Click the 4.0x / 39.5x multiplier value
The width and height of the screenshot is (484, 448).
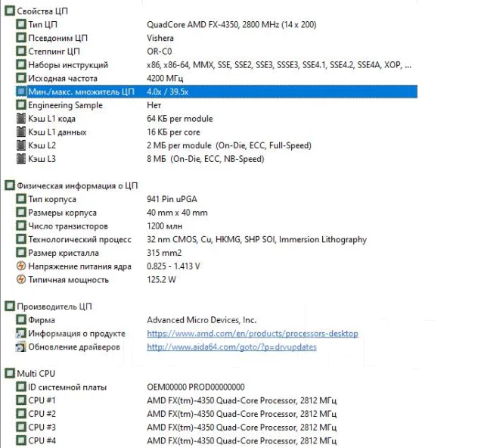click(168, 92)
